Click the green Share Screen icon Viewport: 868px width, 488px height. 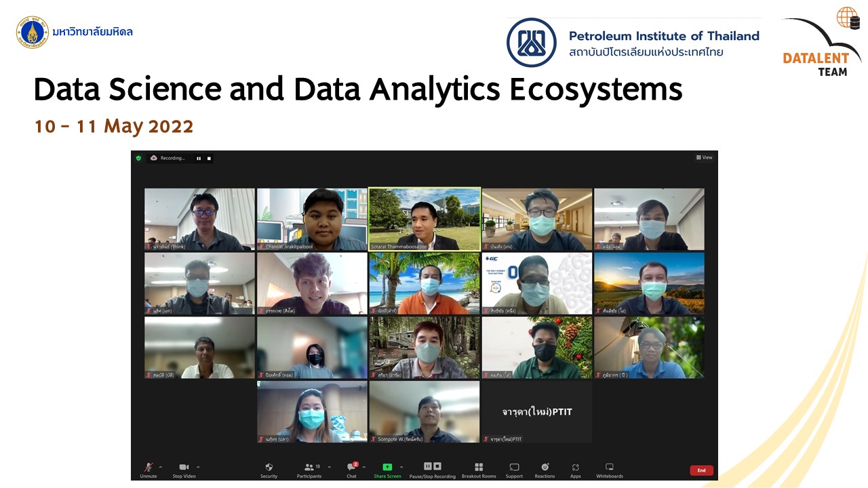(387, 468)
